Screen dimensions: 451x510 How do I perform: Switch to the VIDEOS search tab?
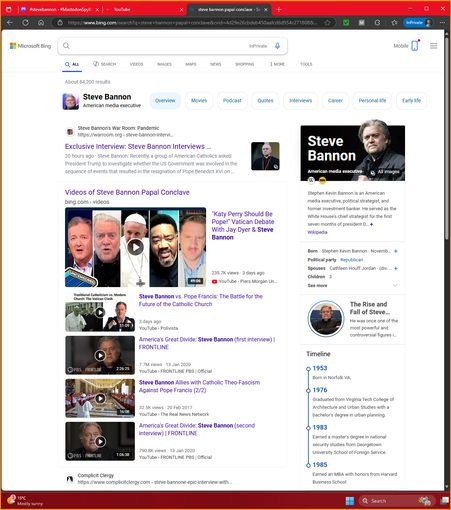tap(136, 64)
